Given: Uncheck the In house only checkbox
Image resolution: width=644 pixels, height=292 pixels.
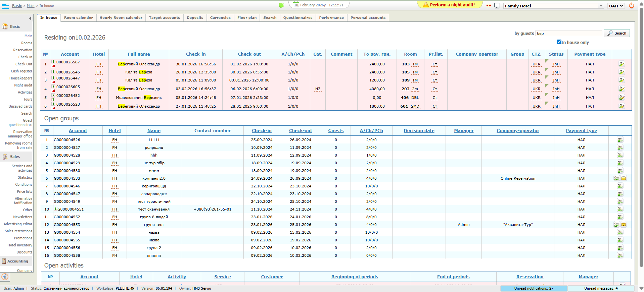Looking at the screenshot, I should [559, 42].
